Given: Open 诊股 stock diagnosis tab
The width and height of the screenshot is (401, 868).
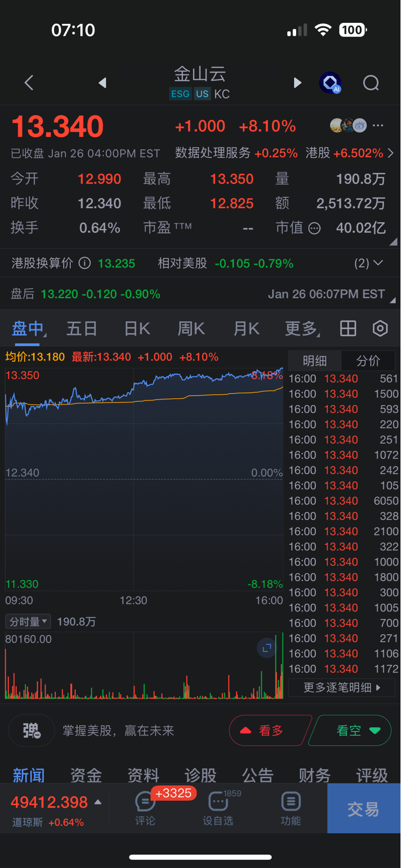Looking at the screenshot, I should click(x=201, y=775).
